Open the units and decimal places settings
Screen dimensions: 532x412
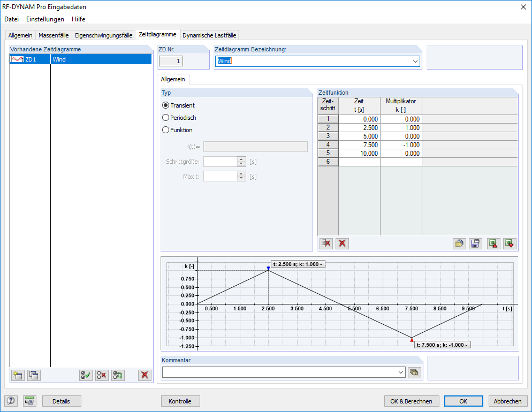pos(29,401)
